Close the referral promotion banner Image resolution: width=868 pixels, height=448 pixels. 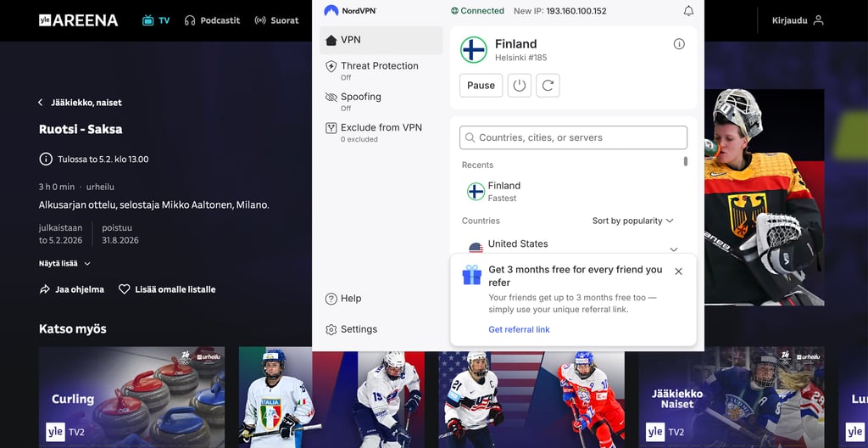pos(679,272)
